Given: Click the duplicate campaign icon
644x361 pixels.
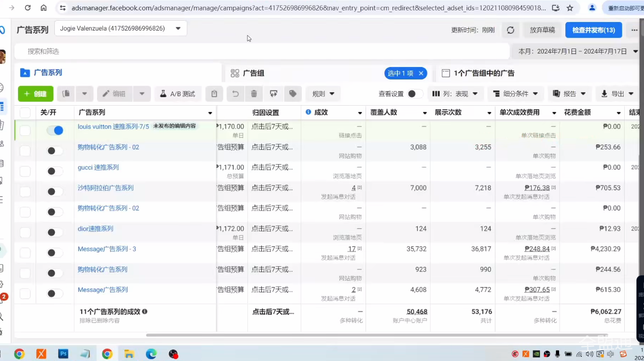Looking at the screenshot, I should pyautogui.click(x=66, y=94).
